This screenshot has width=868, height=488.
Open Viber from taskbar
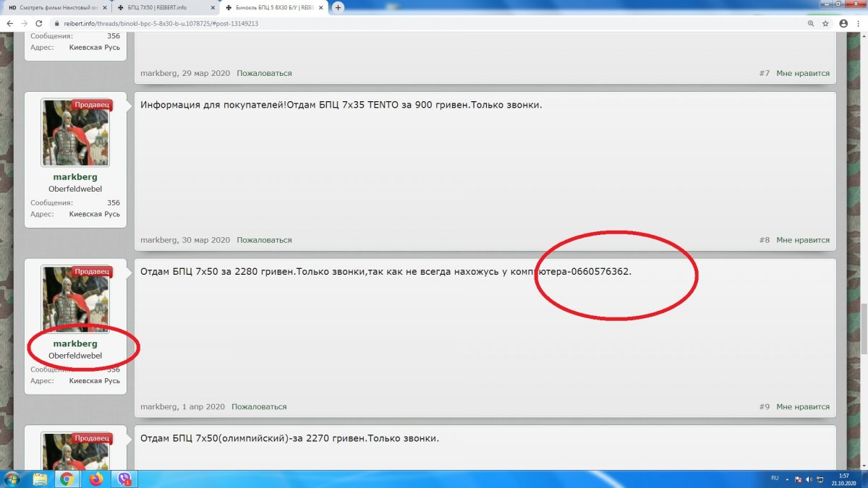(x=125, y=479)
